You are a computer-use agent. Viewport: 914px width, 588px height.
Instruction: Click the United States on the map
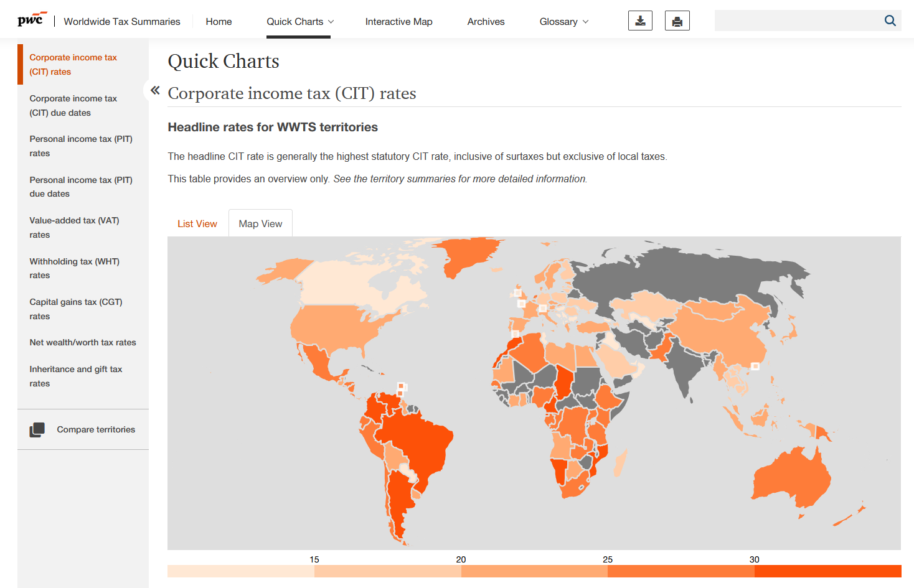pos(336,327)
